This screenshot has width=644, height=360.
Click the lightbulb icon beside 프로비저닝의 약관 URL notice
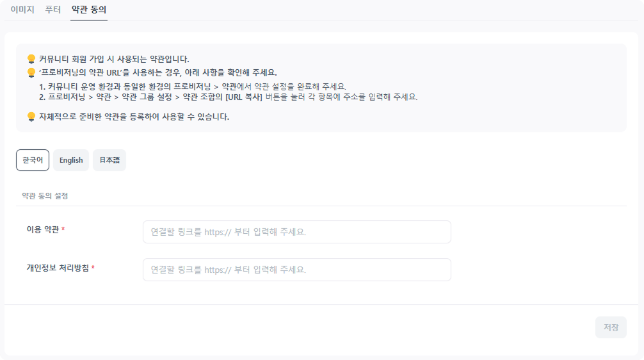click(31, 72)
